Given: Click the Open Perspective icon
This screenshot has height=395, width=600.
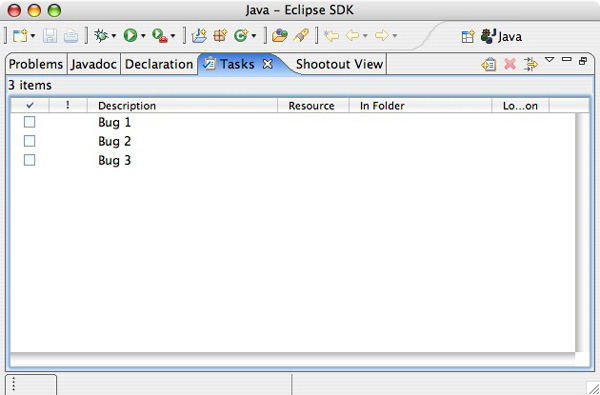Looking at the screenshot, I should pos(468,36).
